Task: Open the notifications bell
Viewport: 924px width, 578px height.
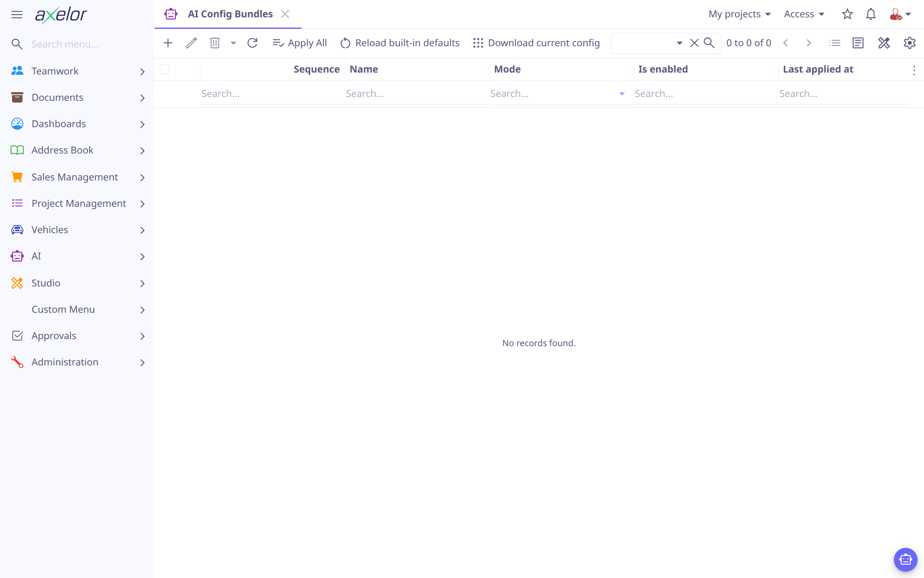Action: pyautogui.click(x=870, y=14)
